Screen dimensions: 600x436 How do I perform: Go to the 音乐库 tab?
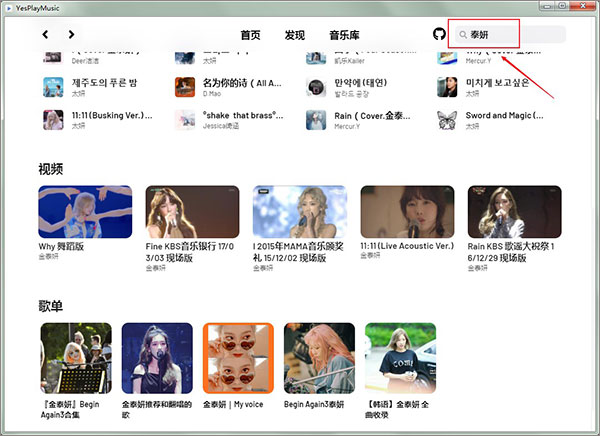pos(344,35)
